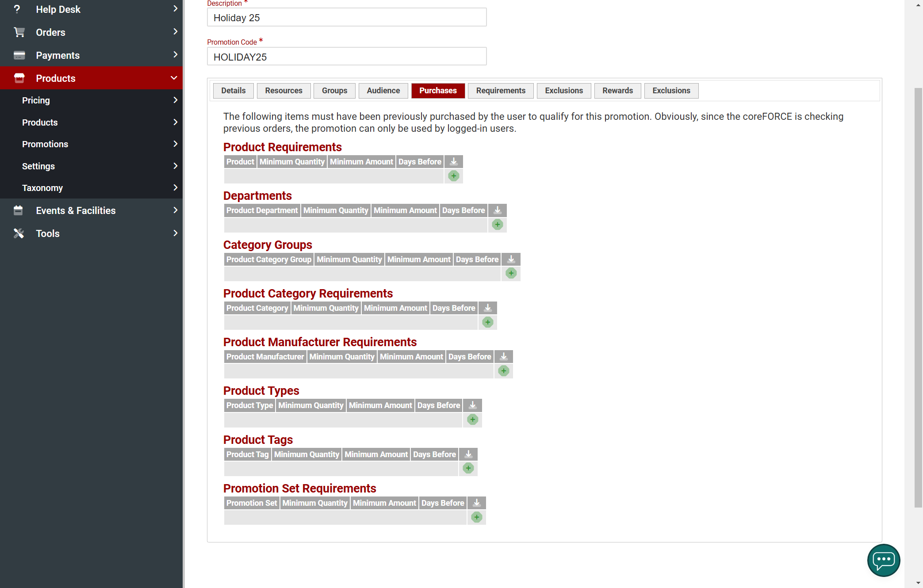Add a Promotion Set Requirements row
The height and width of the screenshot is (588, 923).
tap(476, 517)
